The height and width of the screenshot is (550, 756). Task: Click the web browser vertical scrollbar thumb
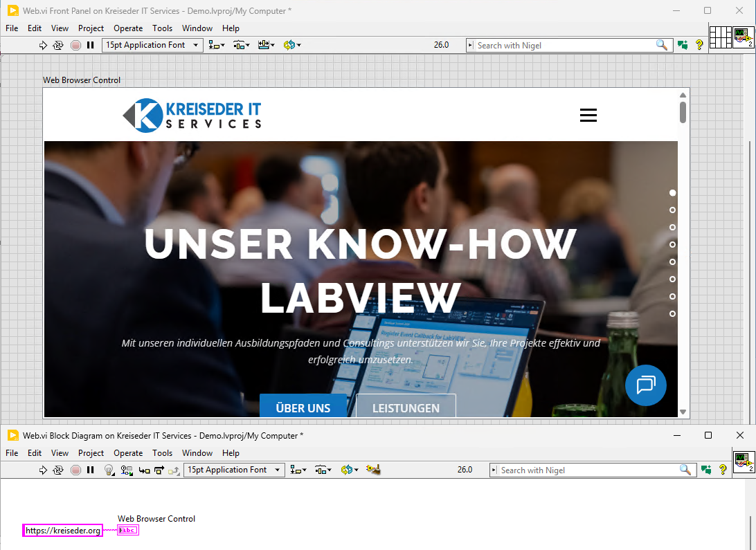(x=683, y=112)
